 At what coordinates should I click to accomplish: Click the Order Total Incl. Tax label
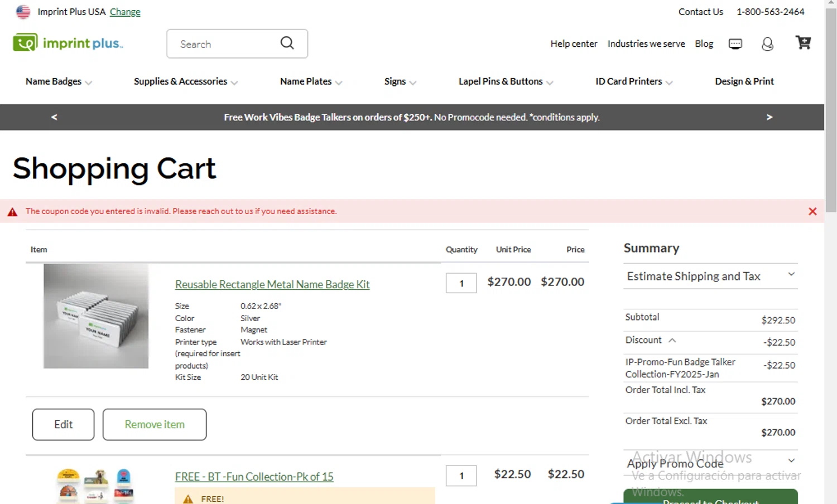(x=665, y=390)
